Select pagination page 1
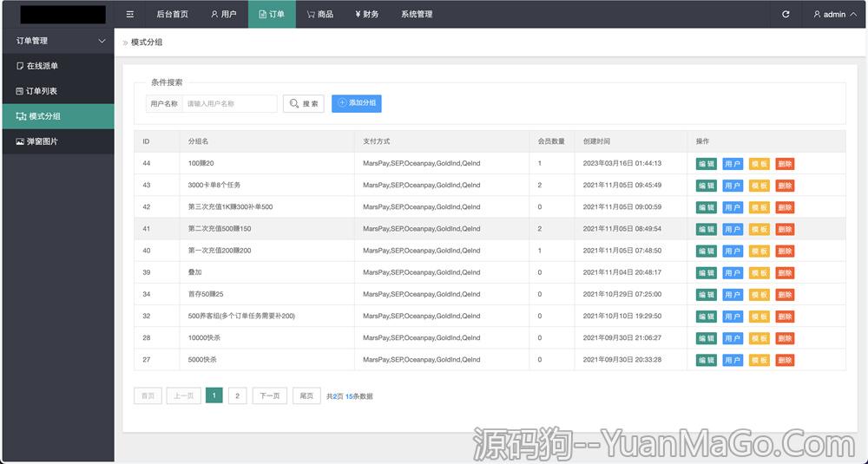868x464 pixels. point(214,396)
